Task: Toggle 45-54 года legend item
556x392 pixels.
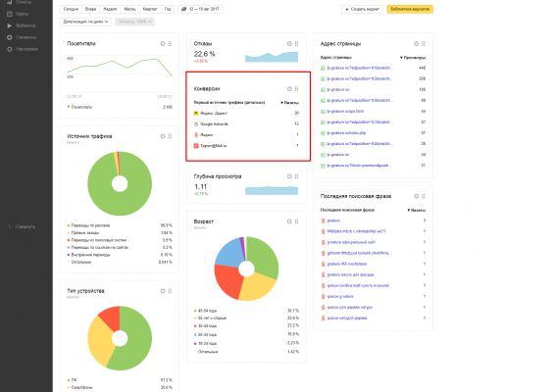Action: pos(206,311)
